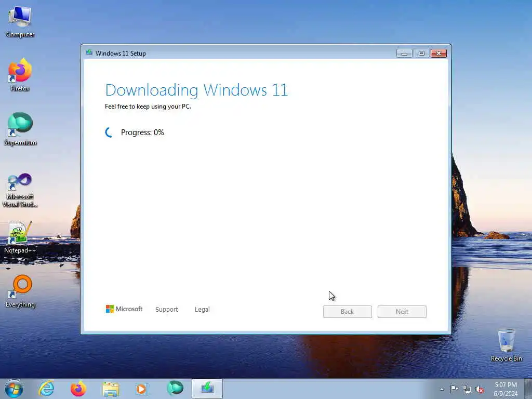Image resolution: width=532 pixels, height=399 pixels.
Task: Launch Firefox from the taskbar
Action: [78, 389]
